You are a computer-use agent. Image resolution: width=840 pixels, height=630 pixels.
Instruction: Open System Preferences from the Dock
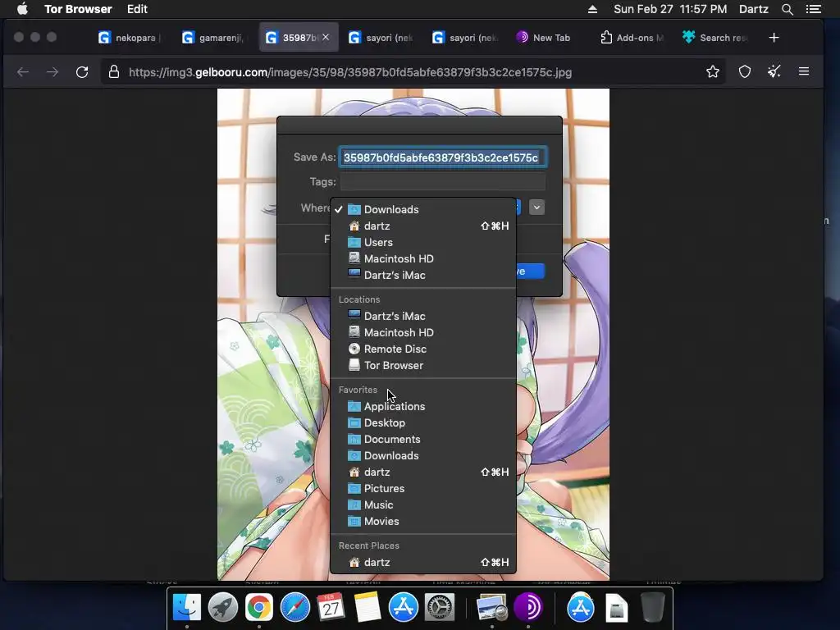pyautogui.click(x=440, y=608)
